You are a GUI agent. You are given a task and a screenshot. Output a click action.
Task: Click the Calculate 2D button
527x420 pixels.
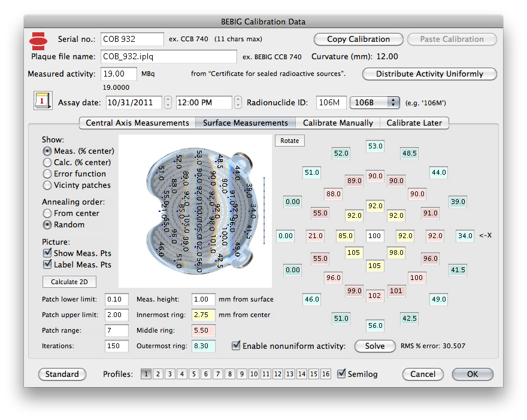click(x=69, y=282)
